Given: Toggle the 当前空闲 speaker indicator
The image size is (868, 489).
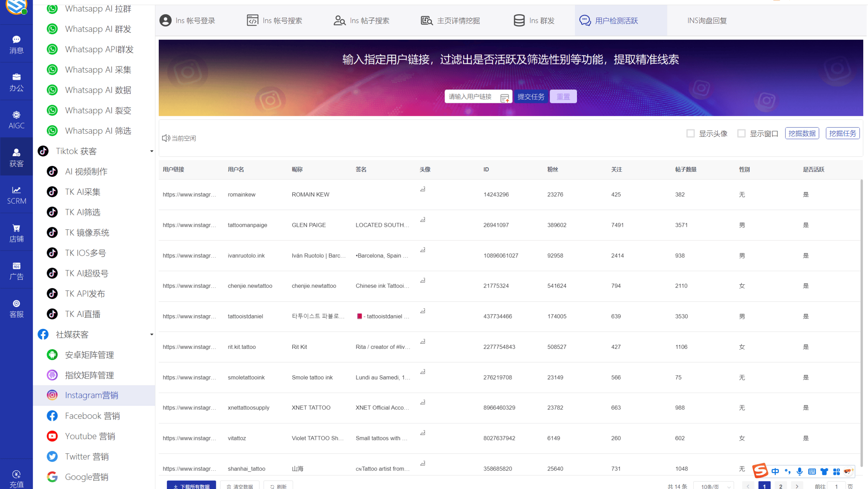Looking at the screenshot, I should pyautogui.click(x=166, y=138).
